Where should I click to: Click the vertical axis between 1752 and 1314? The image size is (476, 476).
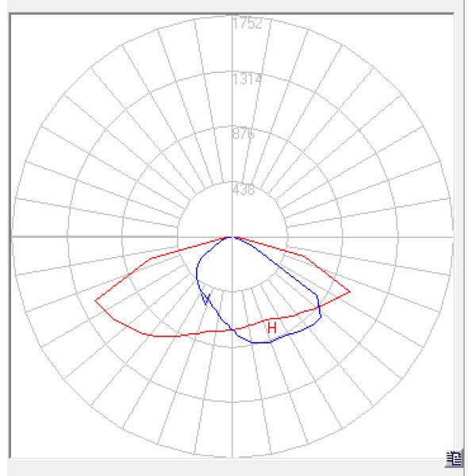coord(232,52)
